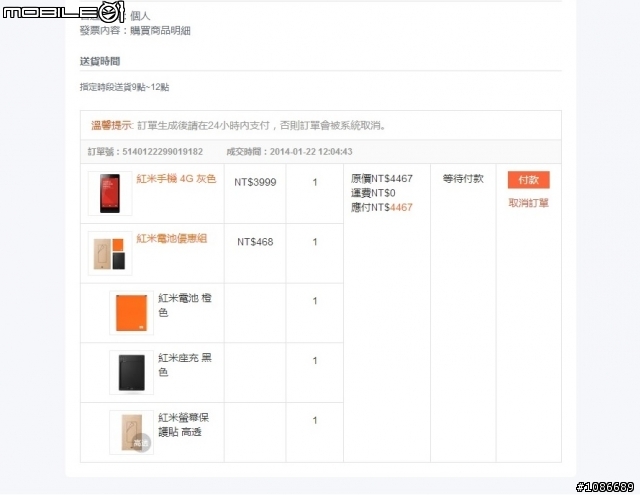This screenshot has width=640, height=495.
Task: Click the orange battery product image
Action: (131, 313)
